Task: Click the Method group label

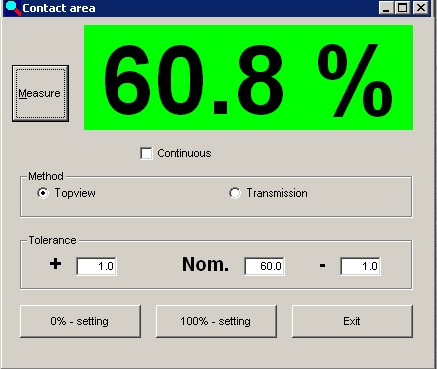Action: coord(46,176)
